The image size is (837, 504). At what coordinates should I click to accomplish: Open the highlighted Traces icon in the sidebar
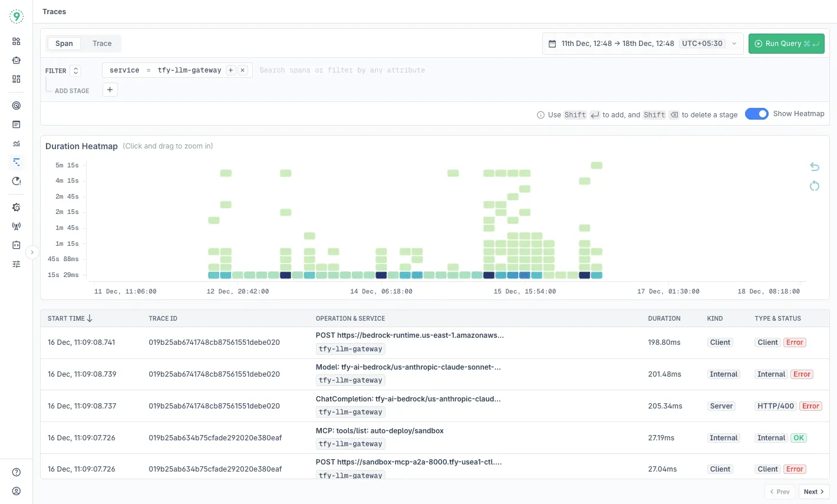(x=16, y=162)
